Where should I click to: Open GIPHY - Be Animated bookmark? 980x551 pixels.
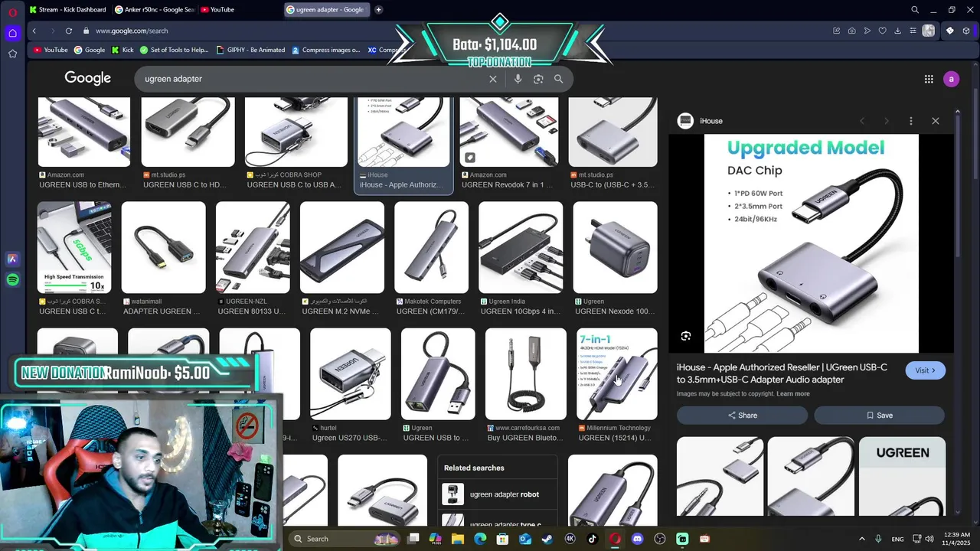tap(250, 50)
